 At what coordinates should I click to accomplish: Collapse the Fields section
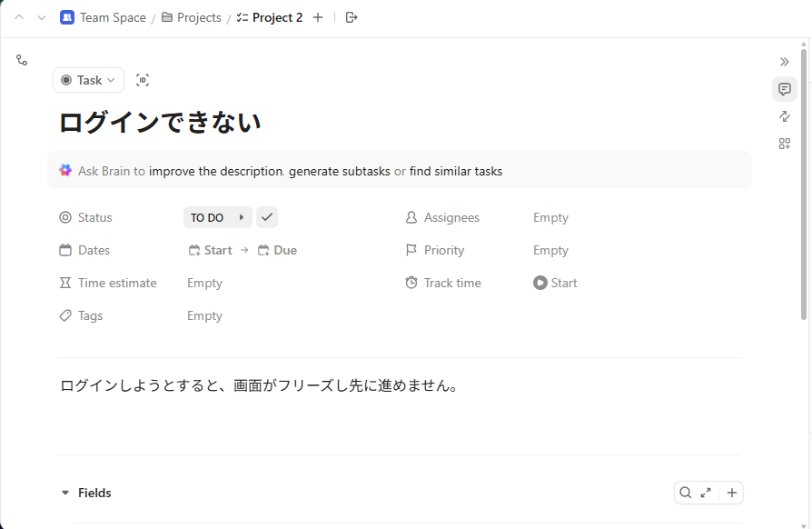pyautogui.click(x=65, y=493)
